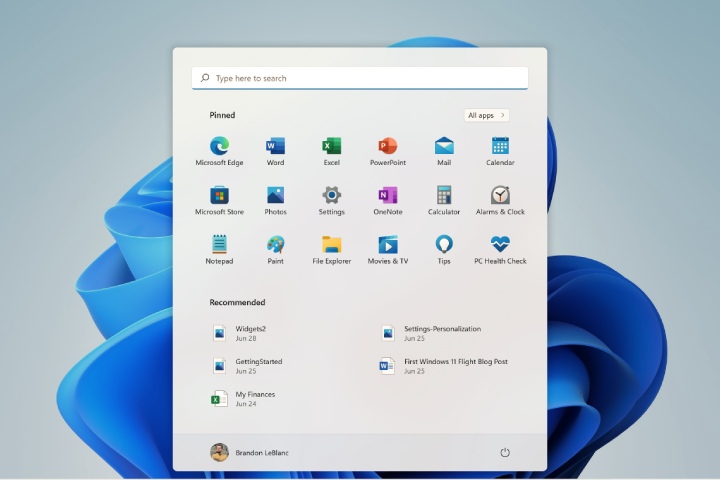Image resolution: width=720 pixels, height=480 pixels.
Task: Open the My Finances spreadsheet
Action: pyautogui.click(x=243, y=399)
